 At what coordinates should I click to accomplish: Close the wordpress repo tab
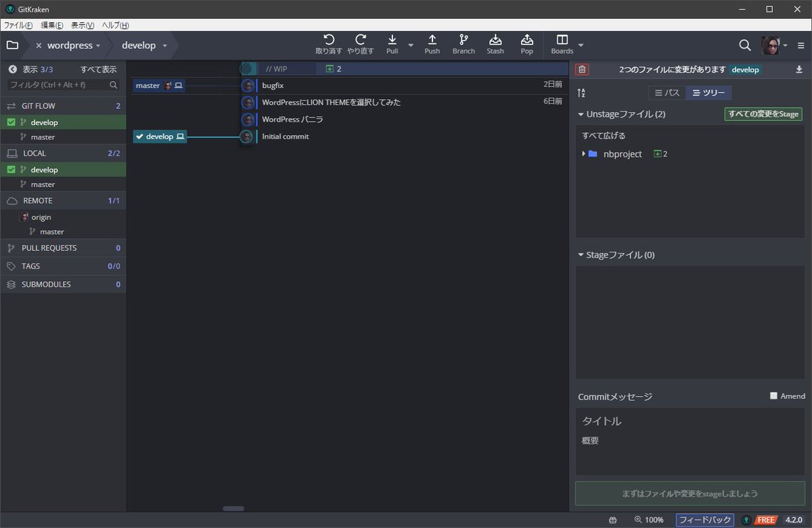coord(39,46)
